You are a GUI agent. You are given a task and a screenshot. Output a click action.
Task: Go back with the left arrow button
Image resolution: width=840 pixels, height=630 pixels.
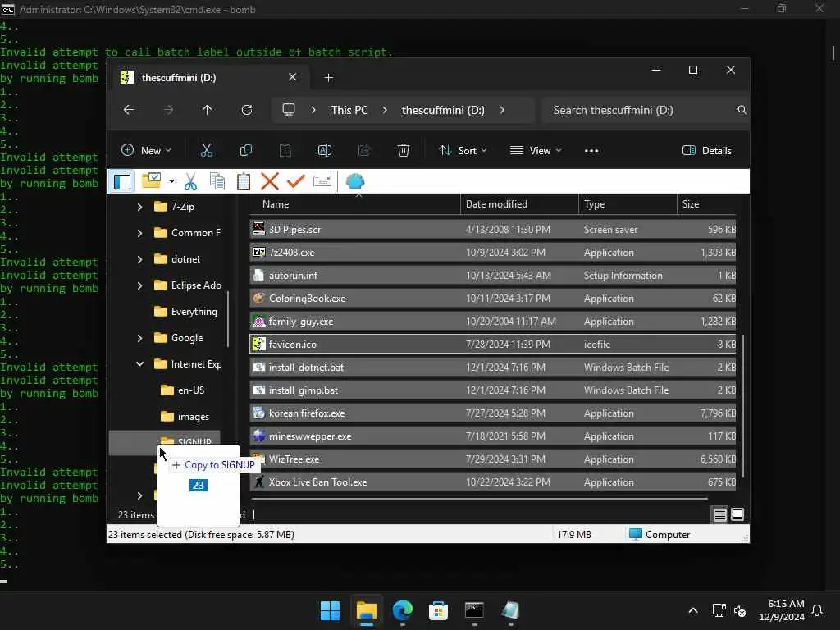pyautogui.click(x=129, y=110)
